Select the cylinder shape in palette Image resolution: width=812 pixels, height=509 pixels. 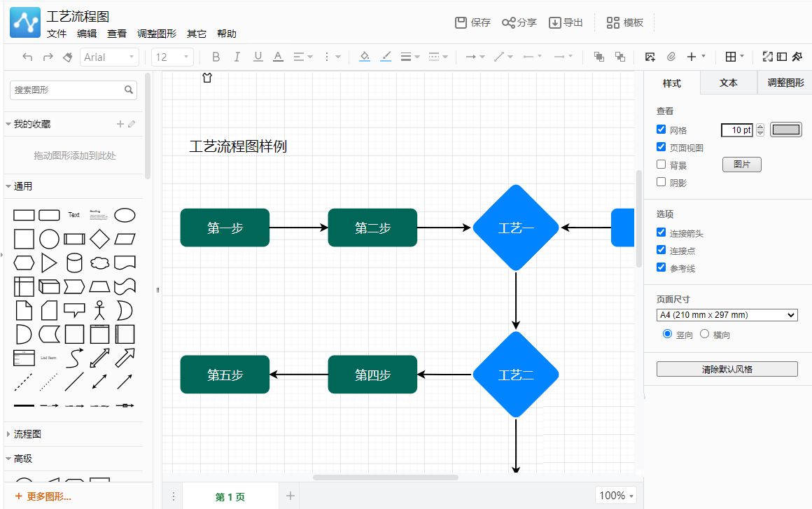coord(75,263)
